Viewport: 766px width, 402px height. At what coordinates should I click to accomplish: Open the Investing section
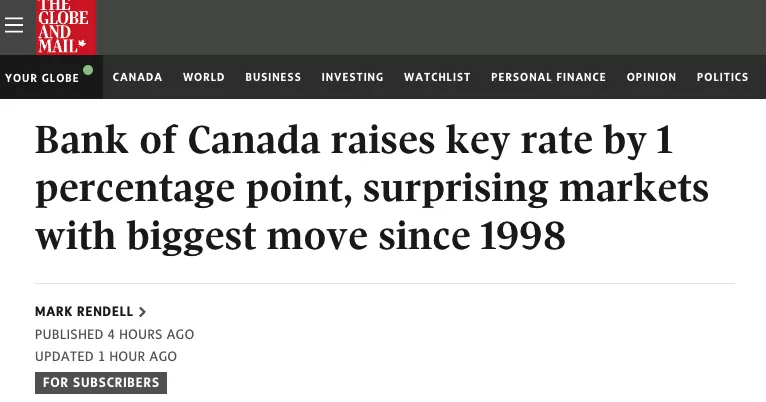352,77
